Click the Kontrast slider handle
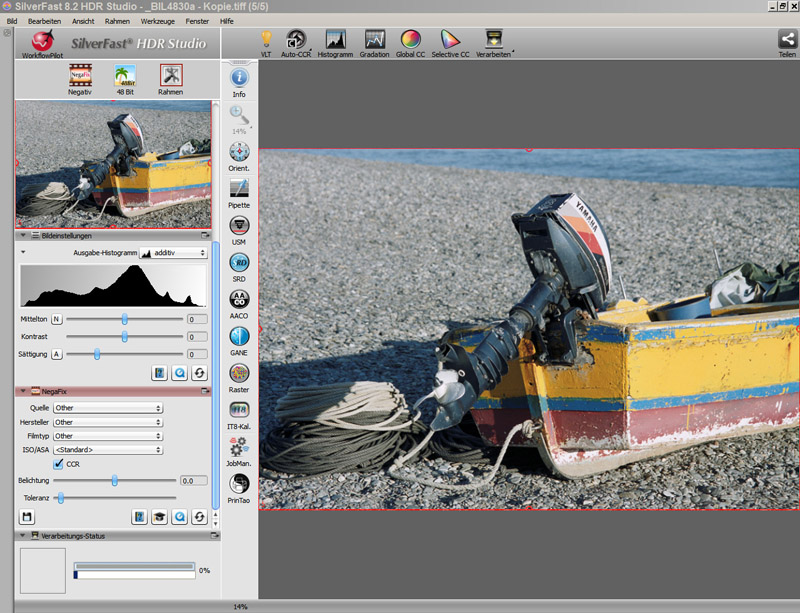This screenshot has height=613, width=800. click(x=125, y=337)
